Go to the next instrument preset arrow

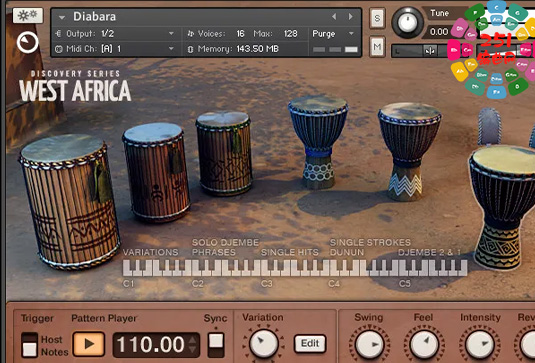click(x=350, y=16)
